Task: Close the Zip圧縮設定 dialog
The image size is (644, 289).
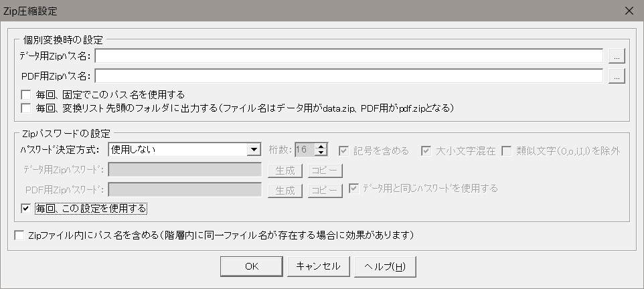Action: [628, 10]
